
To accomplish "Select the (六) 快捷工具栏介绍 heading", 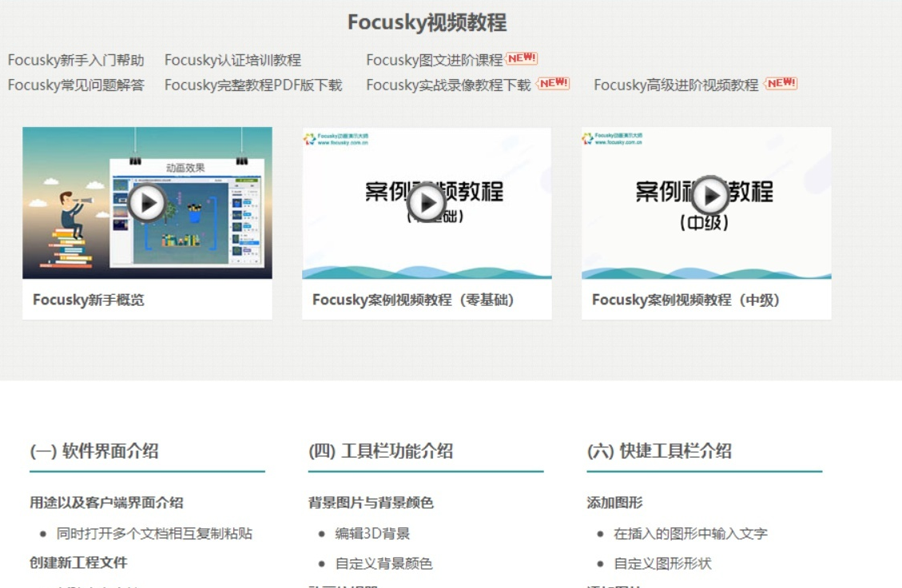I will (659, 451).
